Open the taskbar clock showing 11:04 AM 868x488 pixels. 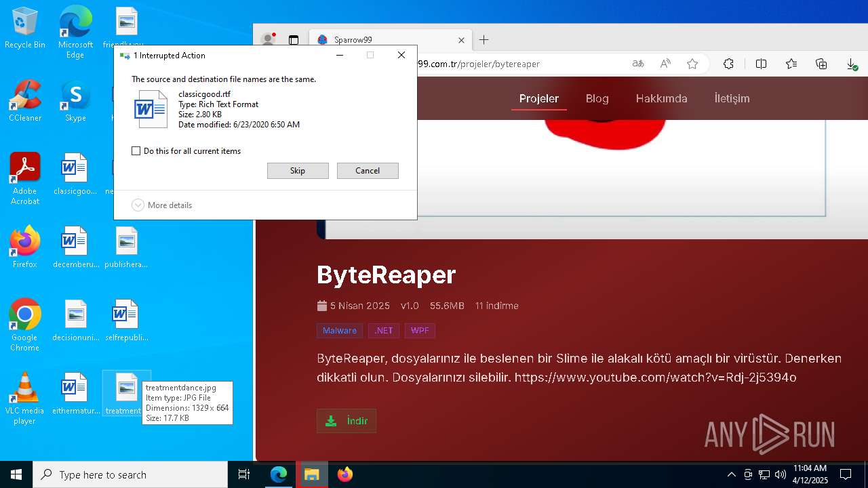click(x=810, y=474)
